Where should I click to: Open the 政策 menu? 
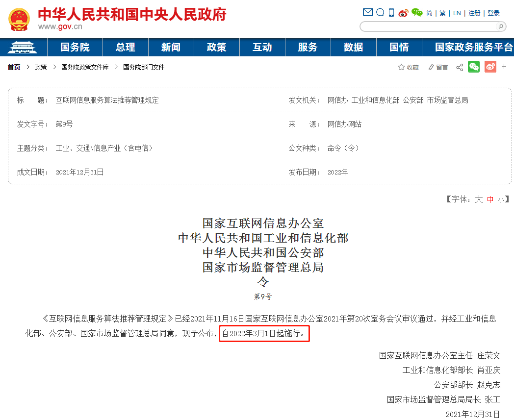tap(217, 47)
